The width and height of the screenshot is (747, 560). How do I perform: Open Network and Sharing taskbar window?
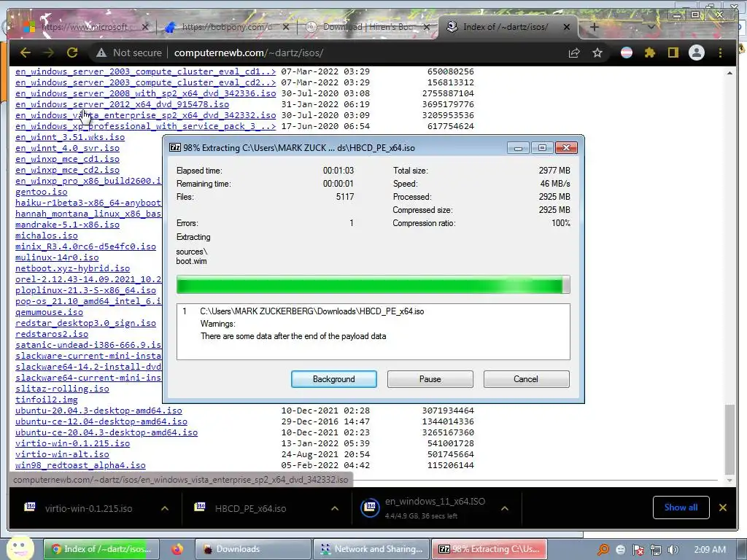pyautogui.click(x=371, y=549)
